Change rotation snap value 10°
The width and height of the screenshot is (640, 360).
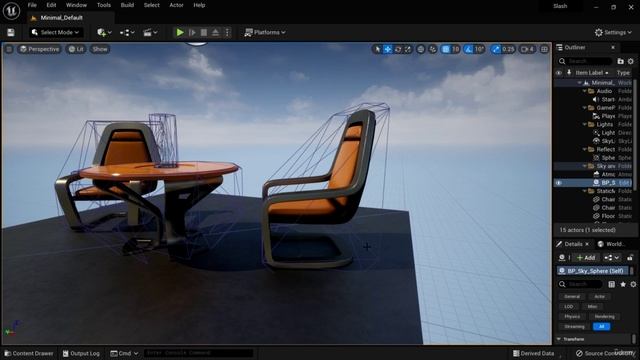[x=479, y=49]
